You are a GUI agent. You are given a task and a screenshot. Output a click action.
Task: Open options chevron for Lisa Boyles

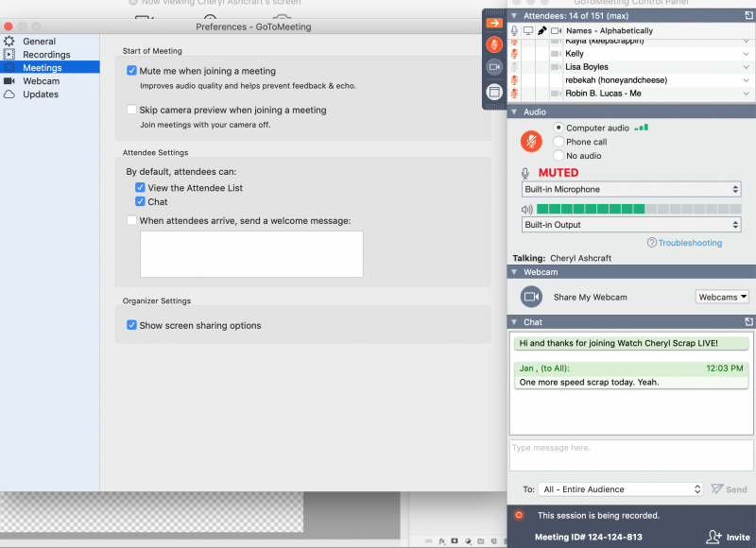pos(747,67)
